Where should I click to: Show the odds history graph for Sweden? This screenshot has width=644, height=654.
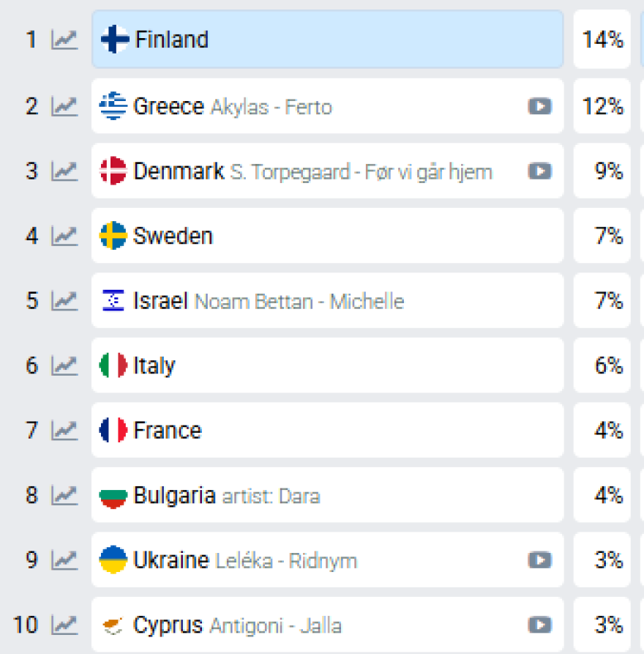pyautogui.click(x=64, y=236)
